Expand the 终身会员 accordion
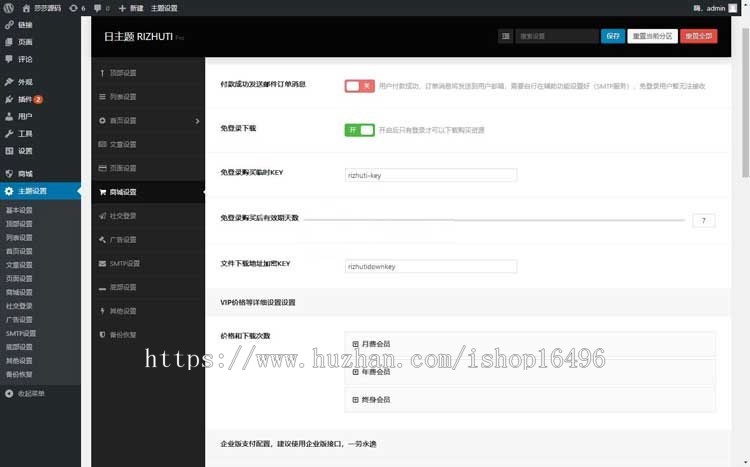750x467 pixels. 530,400
